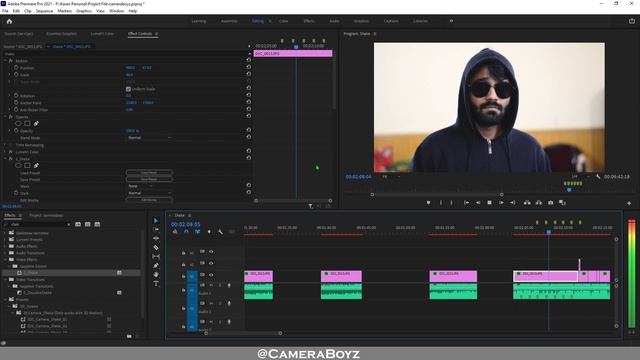Open program monitor Fit zoom dropdown
Viewport: 640px width, 360px height.
(391, 177)
